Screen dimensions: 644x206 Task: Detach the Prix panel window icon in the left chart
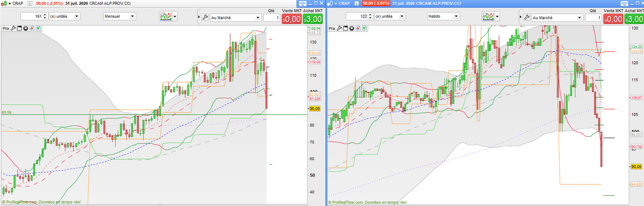19,28
